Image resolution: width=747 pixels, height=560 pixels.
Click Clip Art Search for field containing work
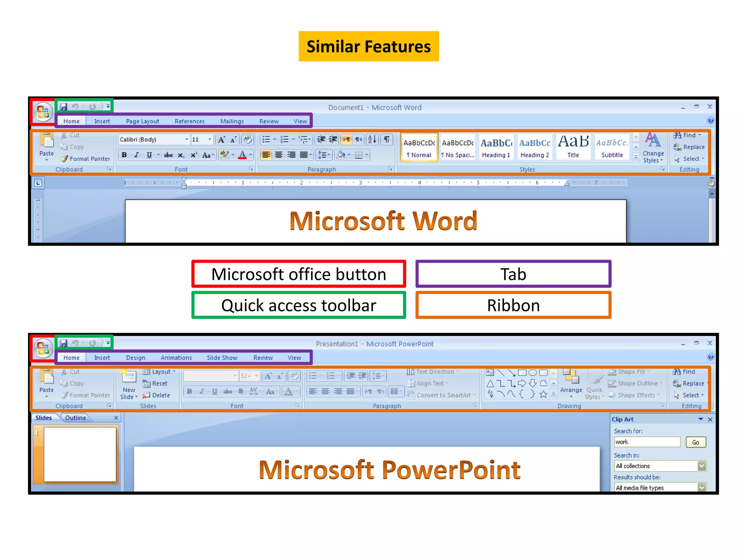(647, 442)
